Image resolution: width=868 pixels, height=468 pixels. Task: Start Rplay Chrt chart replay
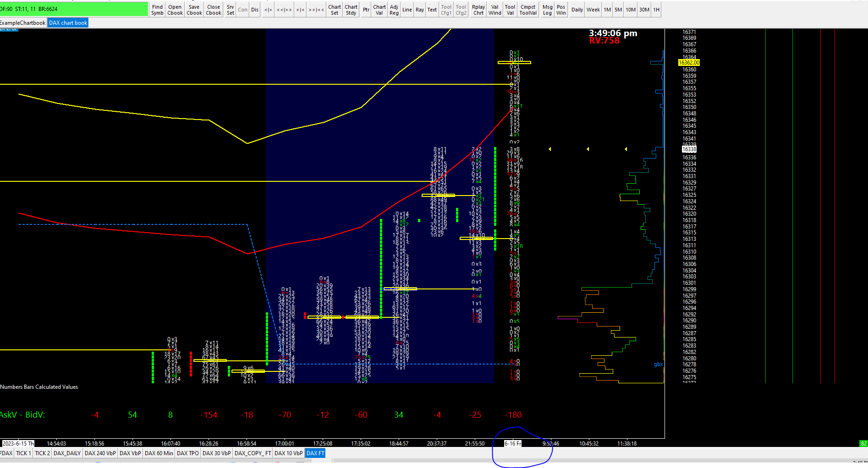478,10
